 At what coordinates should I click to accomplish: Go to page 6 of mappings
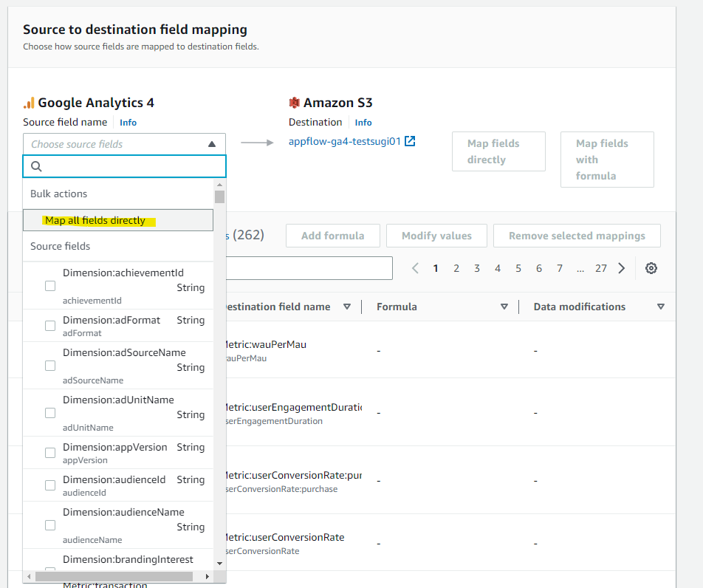click(x=538, y=268)
